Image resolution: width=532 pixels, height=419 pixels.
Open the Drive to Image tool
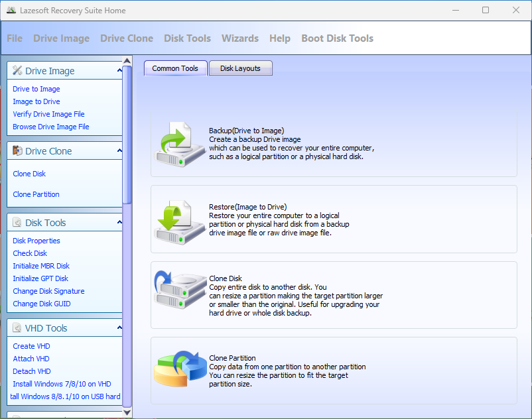click(x=36, y=88)
